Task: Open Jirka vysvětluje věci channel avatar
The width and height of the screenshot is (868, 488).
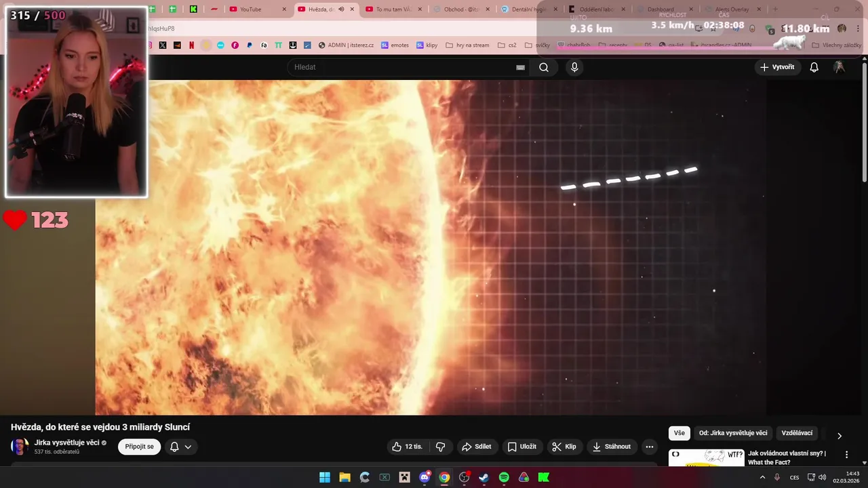Action: tap(20, 447)
